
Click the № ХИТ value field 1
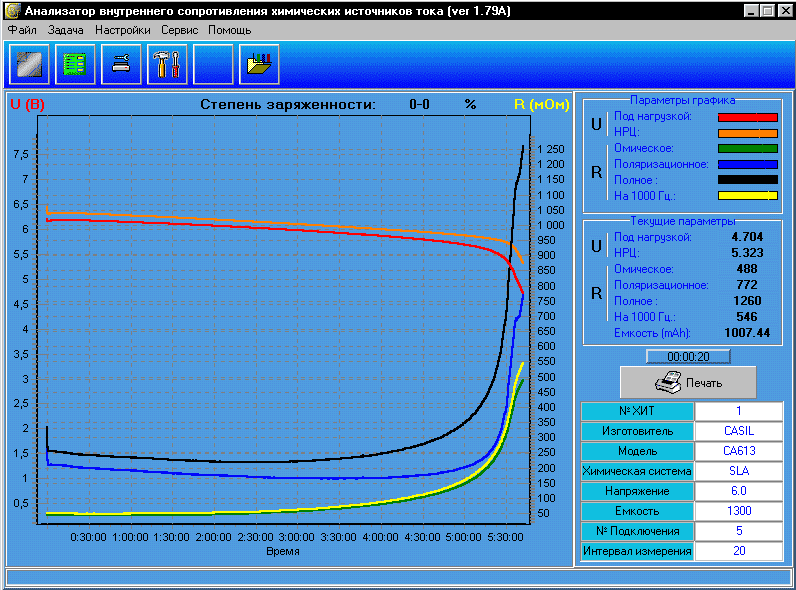(739, 411)
